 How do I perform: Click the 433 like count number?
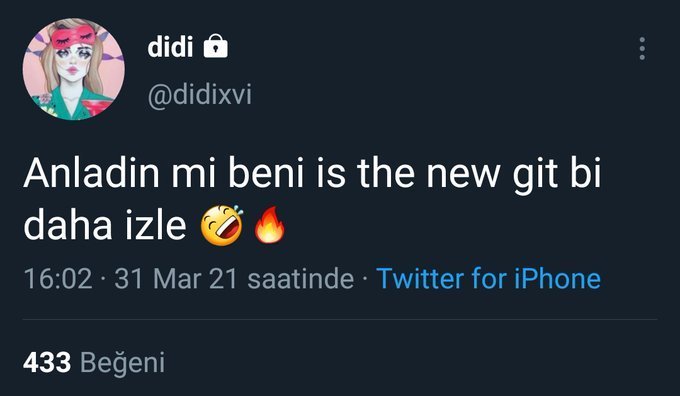pyautogui.click(x=47, y=362)
